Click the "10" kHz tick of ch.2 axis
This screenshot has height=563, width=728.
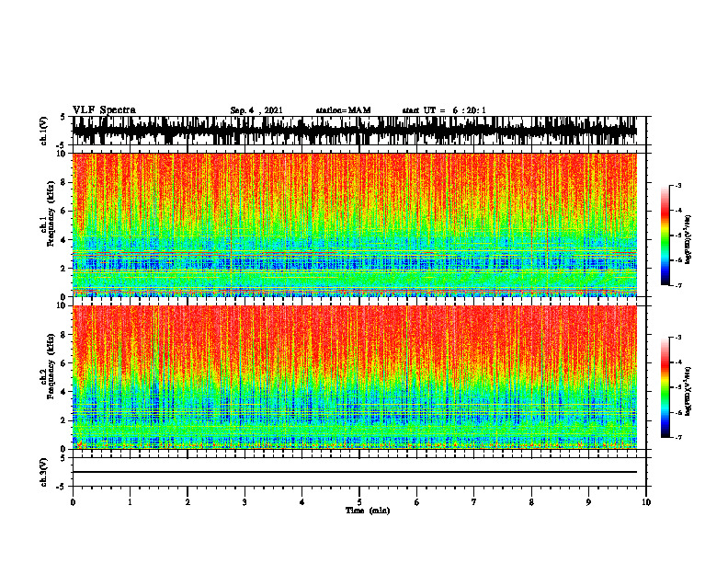pyautogui.click(x=63, y=305)
